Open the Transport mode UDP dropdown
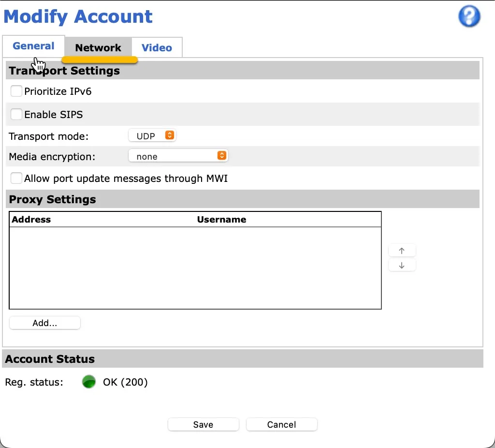The image size is (495, 448). 152,136
